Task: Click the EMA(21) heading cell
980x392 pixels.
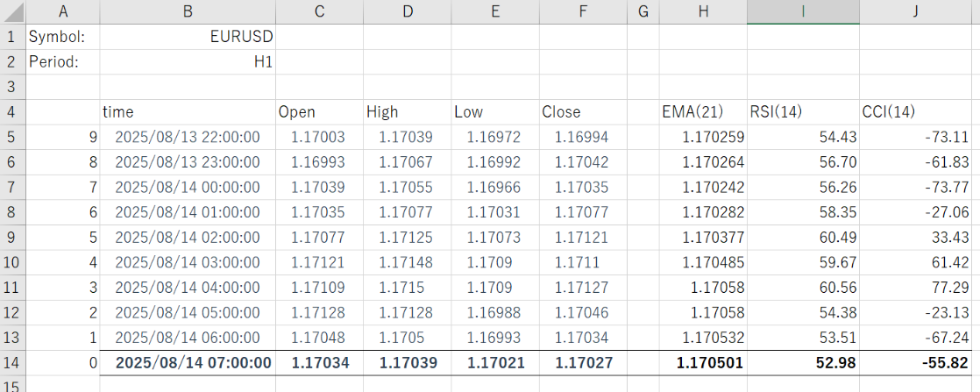Action: (703, 112)
